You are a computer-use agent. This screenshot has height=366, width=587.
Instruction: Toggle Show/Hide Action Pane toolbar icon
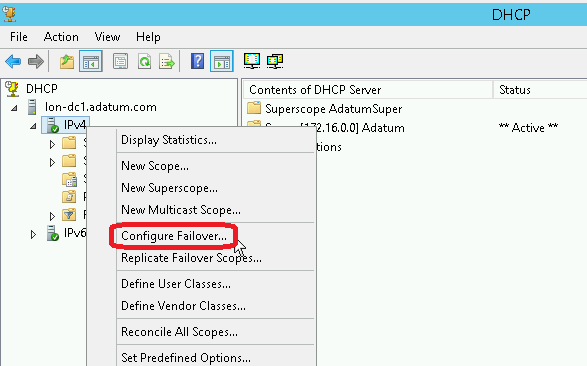[x=222, y=61]
